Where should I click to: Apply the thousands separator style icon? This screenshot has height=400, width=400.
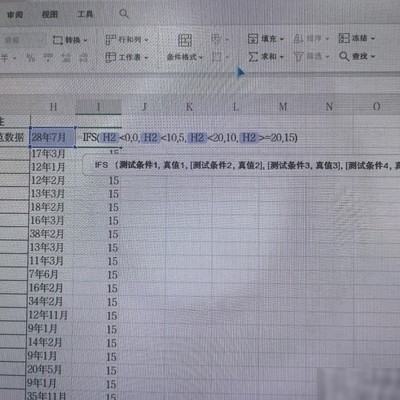[x=48, y=58]
